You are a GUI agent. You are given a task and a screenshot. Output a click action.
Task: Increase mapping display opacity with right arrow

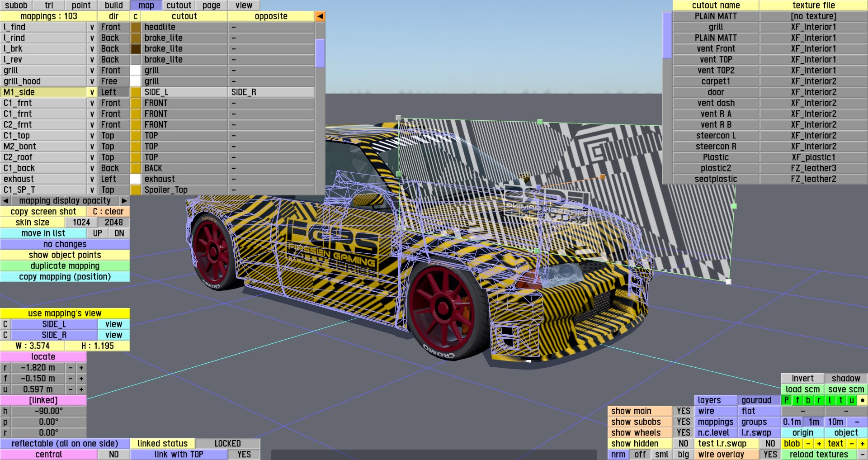[x=124, y=200]
